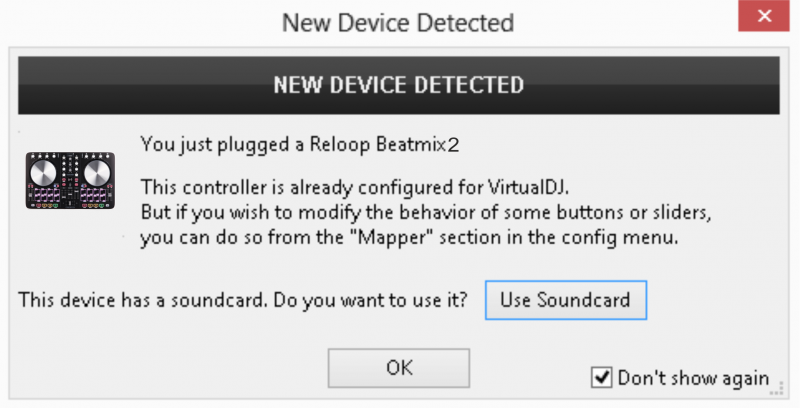Screen dimensions: 800x408
Task: Confirm the dialog with OK
Action: 399,368
